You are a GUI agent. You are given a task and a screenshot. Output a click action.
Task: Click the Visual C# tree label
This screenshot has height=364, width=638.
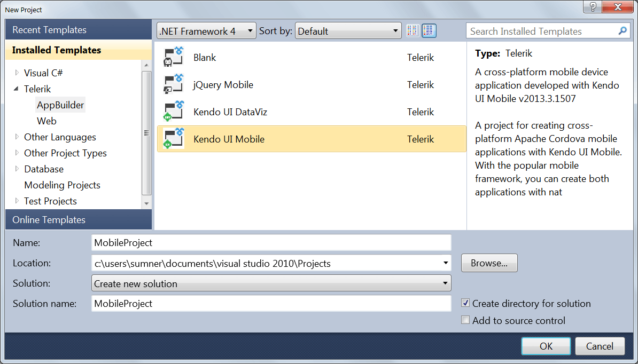pyautogui.click(x=43, y=73)
